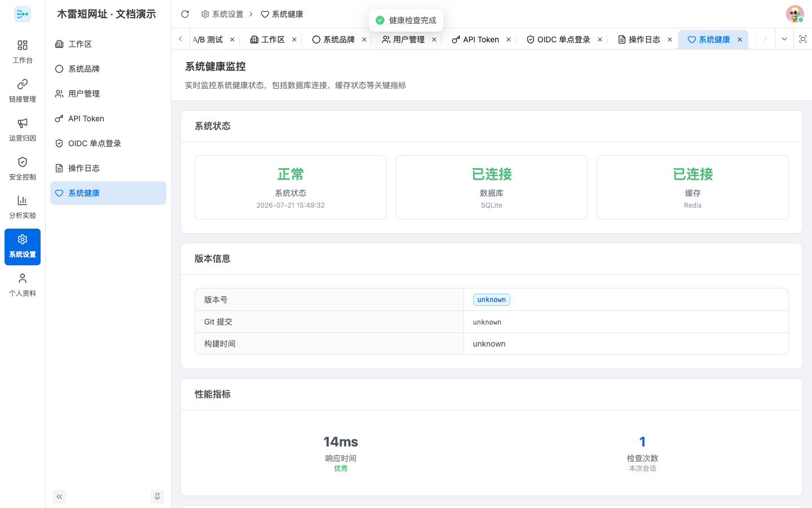This screenshot has height=508, width=812.
Task: Open tab list dropdown arrow
Action: click(784, 39)
